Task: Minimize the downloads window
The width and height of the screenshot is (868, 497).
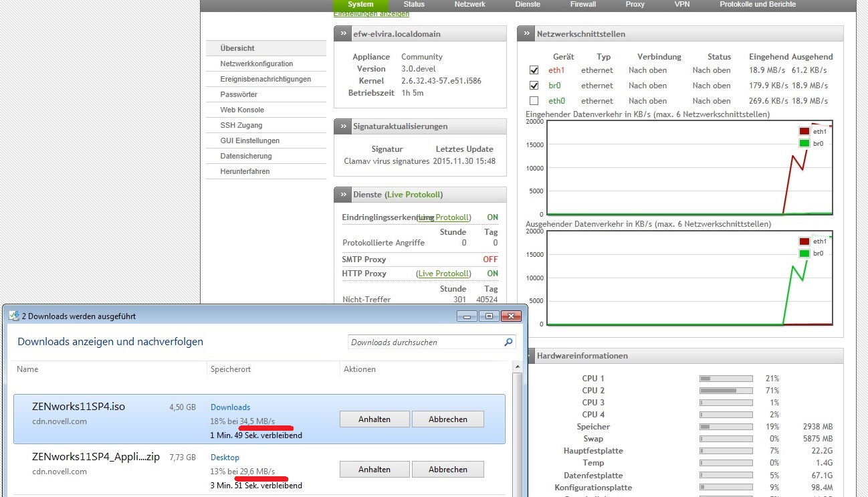Action: point(465,316)
